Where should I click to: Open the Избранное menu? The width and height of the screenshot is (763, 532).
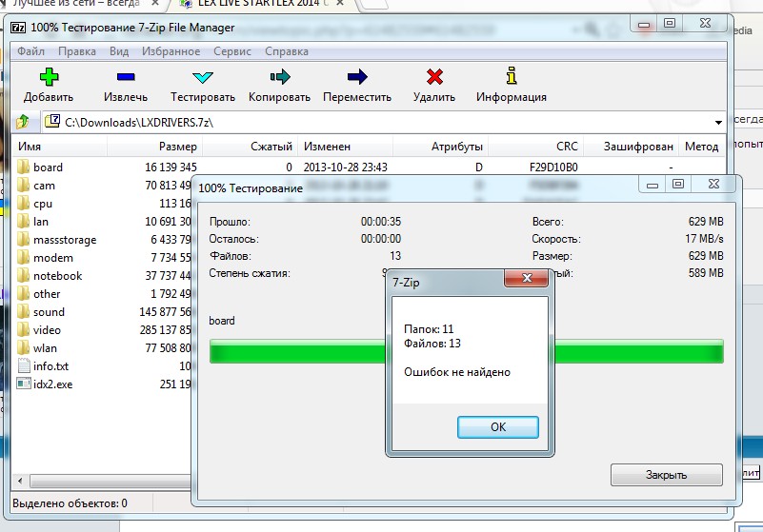pos(171,51)
